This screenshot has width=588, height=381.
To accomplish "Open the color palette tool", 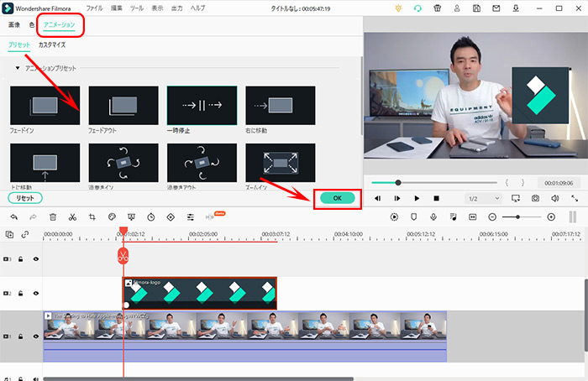I will tap(112, 217).
